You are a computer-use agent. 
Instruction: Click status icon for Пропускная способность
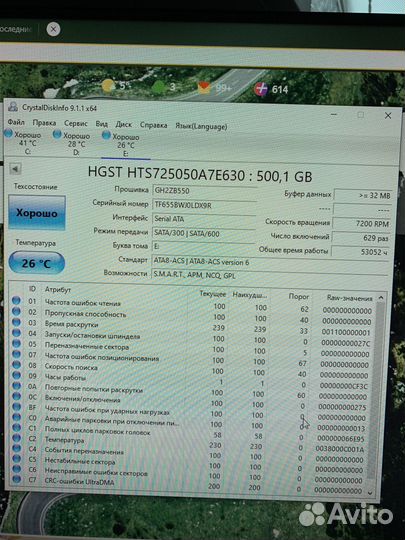tap(16, 311)
